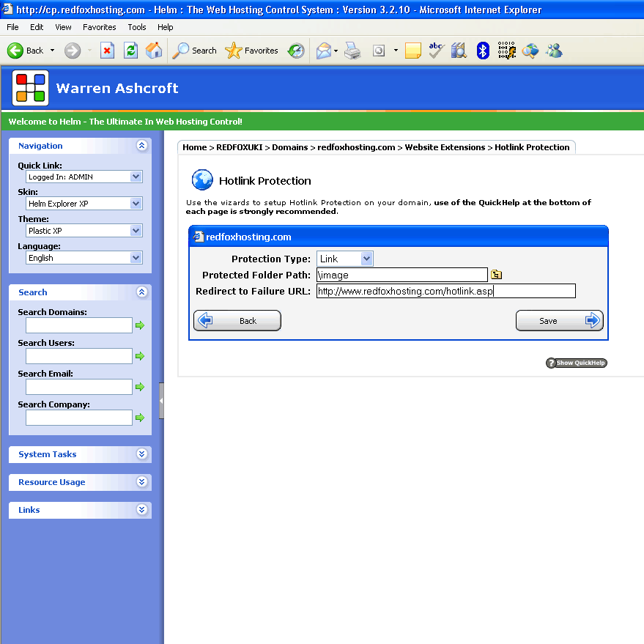Open the Favorites menu
This screenshot has height=644, width=644.
[x=100, y=27]
